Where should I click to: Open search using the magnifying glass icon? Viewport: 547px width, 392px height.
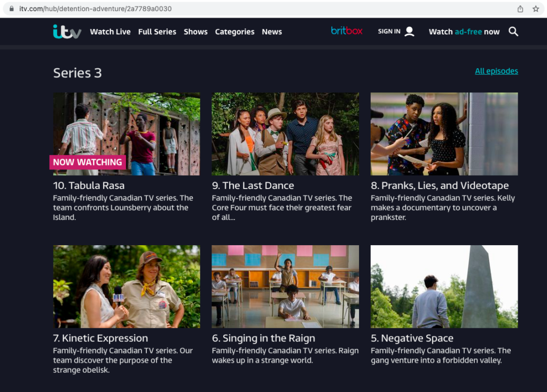point(513,32)
